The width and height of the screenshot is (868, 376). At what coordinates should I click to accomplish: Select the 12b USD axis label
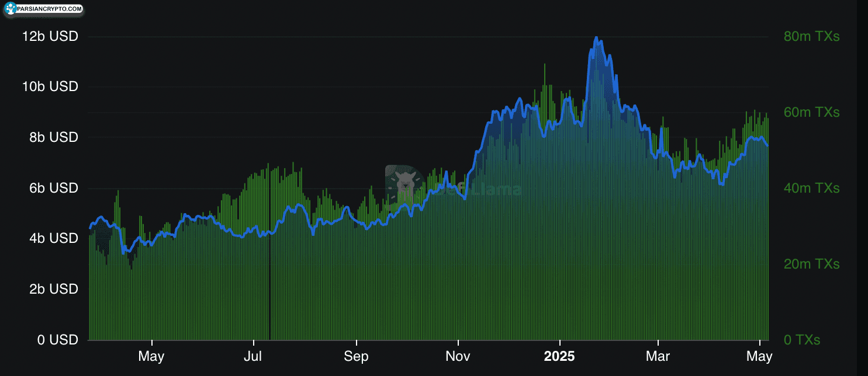click(49, 36)
